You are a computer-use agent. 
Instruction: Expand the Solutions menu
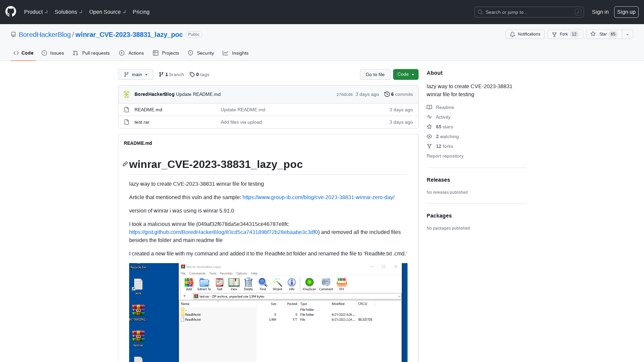[x=68, y=12]
